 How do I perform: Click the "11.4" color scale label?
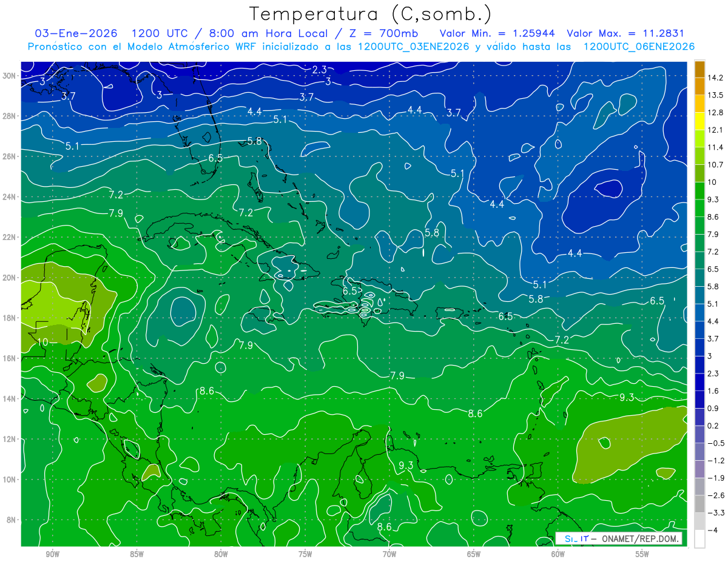coord(716,147)
